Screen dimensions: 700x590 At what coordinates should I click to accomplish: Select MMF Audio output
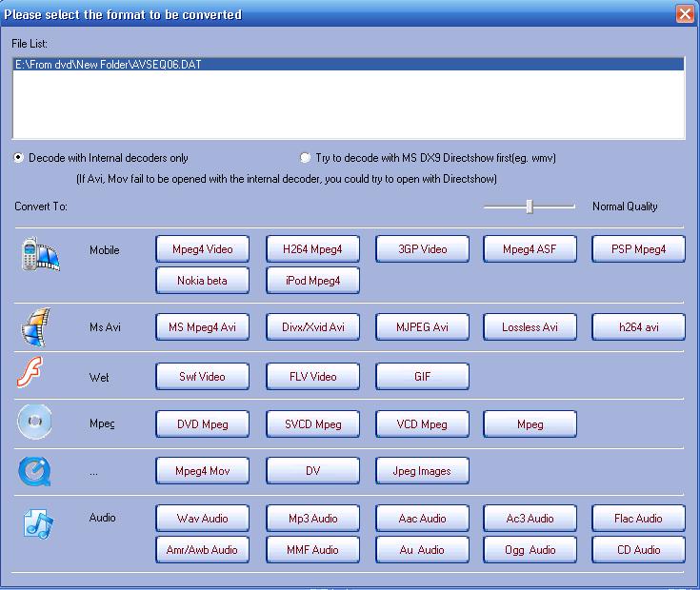(312, 549)
